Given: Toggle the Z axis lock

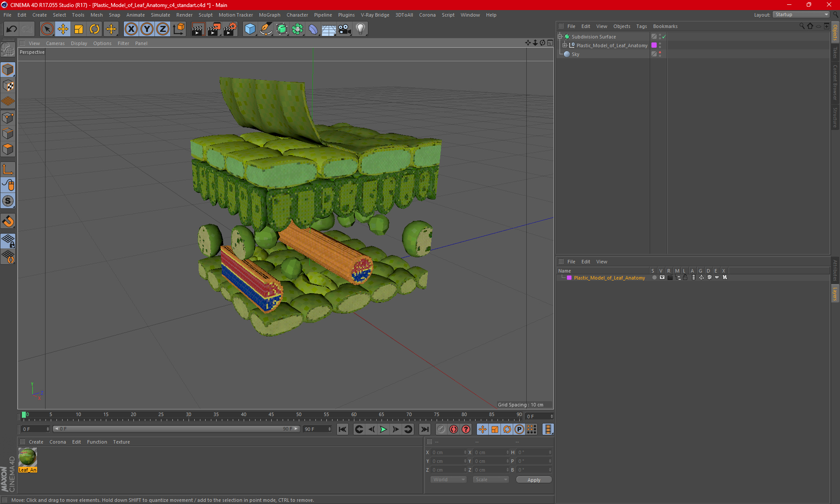Looking at the screenshot, I should [163, 29].
